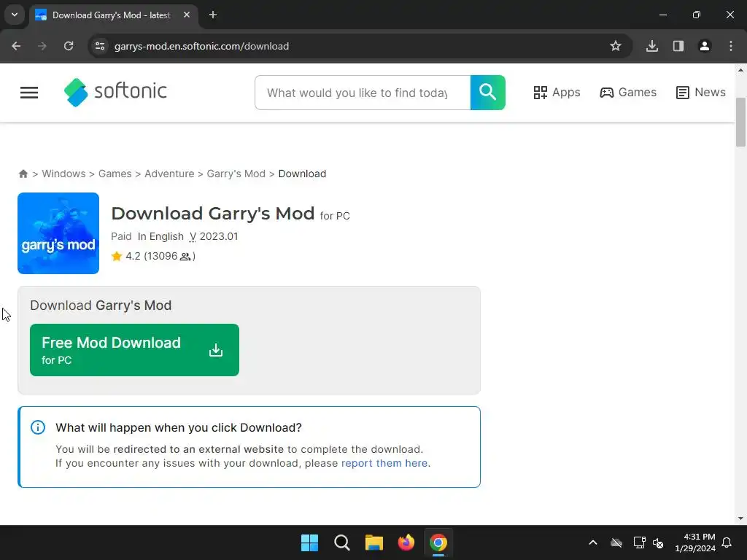Click the scrollbar down arrow
Screen dimensions: 747x560
click(x=740, y=518)
